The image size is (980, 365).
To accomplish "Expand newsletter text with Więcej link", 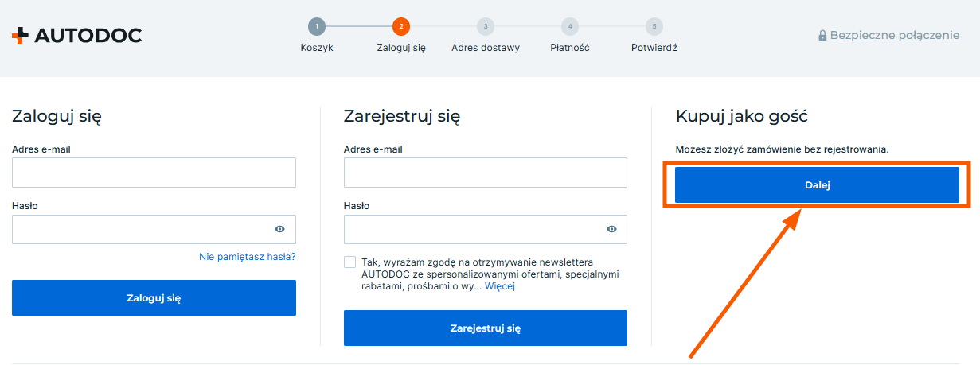I will (500, 286).
